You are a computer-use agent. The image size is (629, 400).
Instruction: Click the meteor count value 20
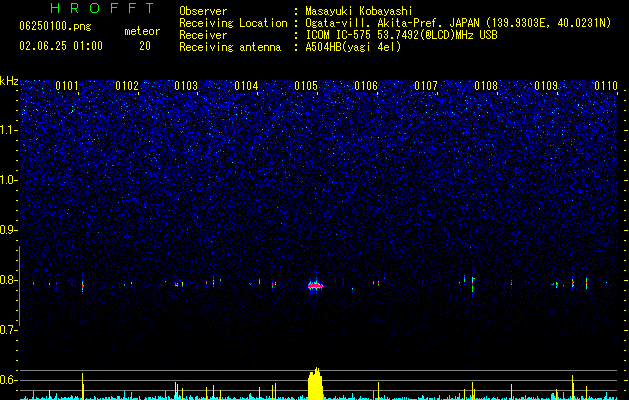[145, 46]
